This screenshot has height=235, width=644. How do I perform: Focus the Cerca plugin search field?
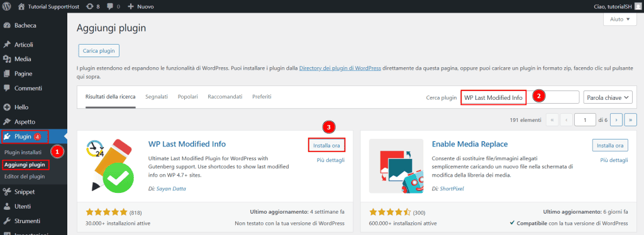[520, 97]
